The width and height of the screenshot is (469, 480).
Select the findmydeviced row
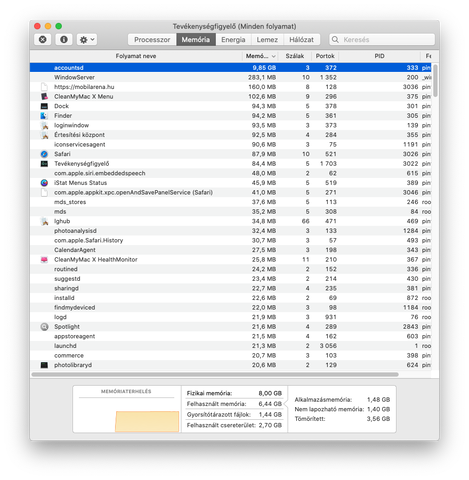pos(231,308)
